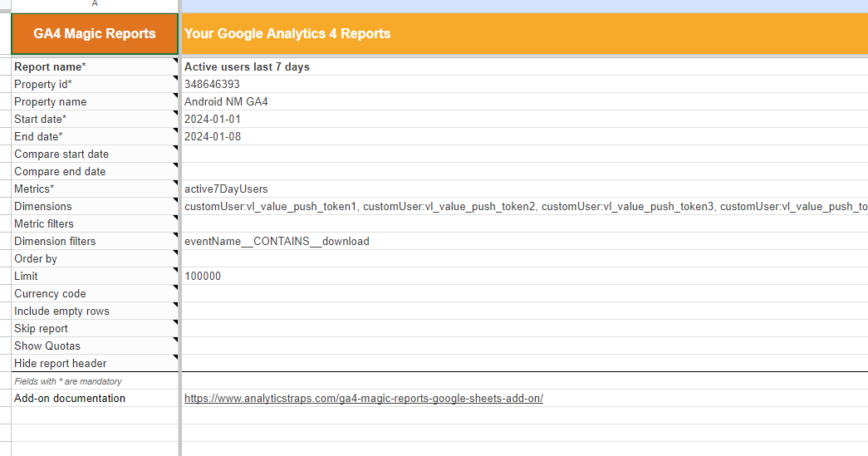The height and width of the screenshot is (456, 868).
Task: Select the Report name* label cell
Action: pyautogui.click(x=95, y=67)
